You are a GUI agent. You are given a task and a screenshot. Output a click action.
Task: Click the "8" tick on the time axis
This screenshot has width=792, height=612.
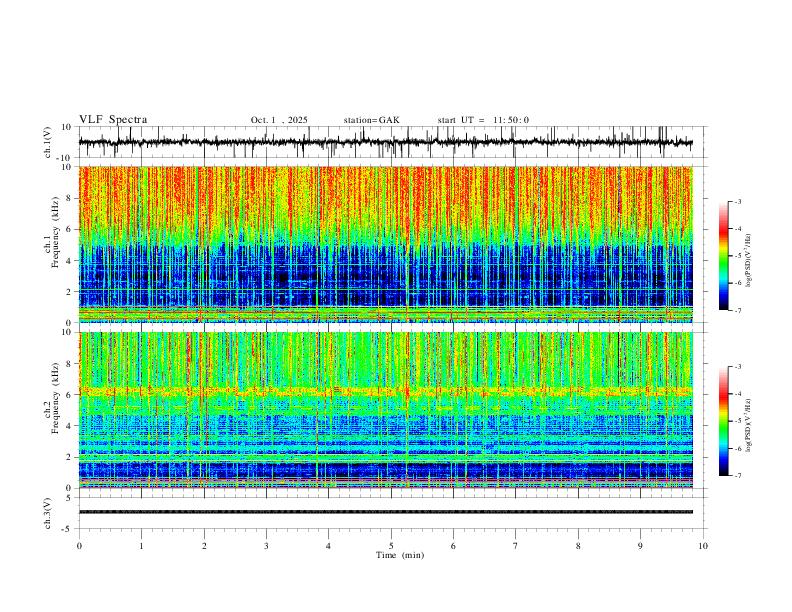point(578,546)
